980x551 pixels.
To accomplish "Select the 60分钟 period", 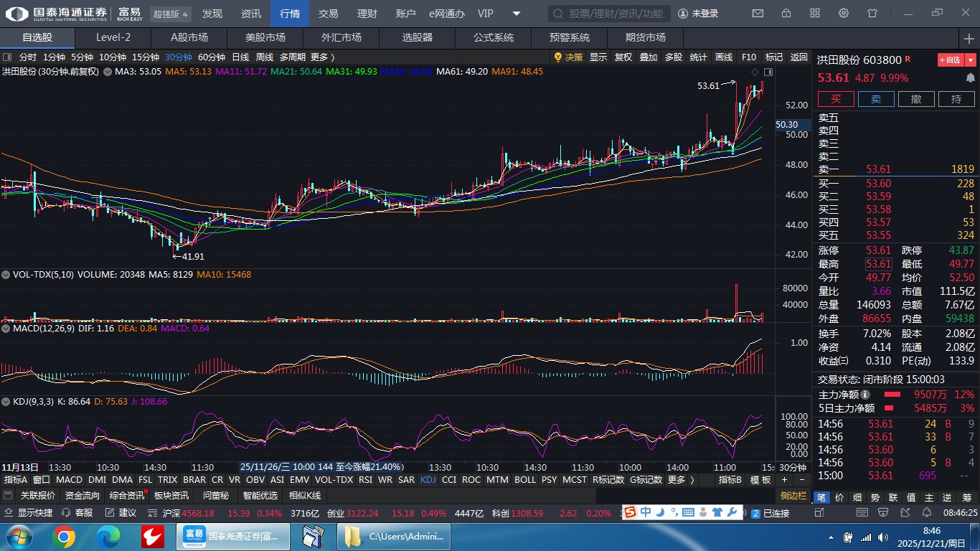I will (x=211, y=57).
